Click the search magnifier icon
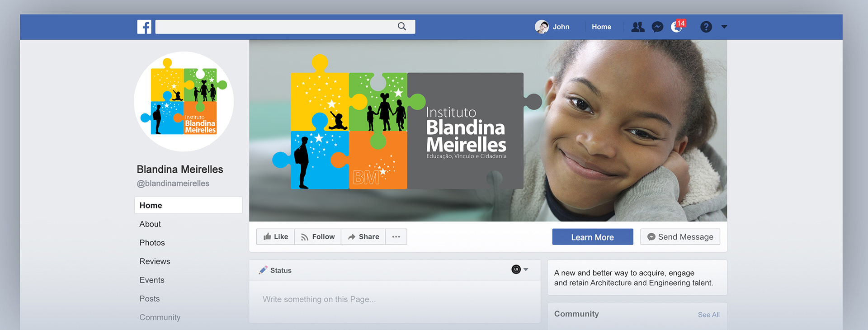The width and height of the screenshot is (868, 330). [x=401, y=26]
